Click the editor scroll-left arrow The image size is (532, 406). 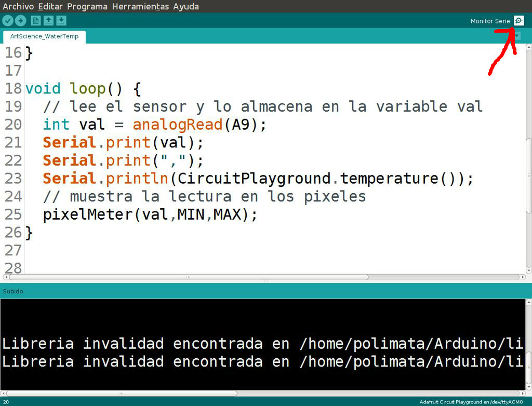pos(5,277)
